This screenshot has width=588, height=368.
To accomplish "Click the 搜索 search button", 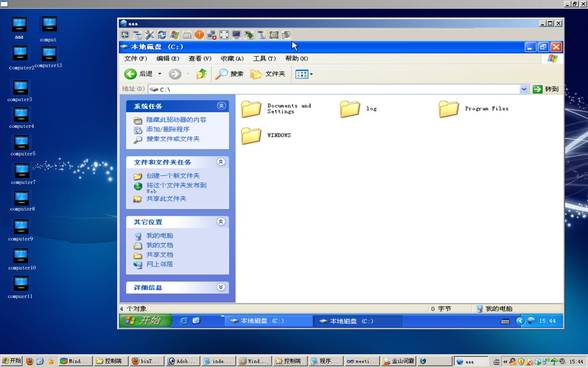I will pos(230,74).
